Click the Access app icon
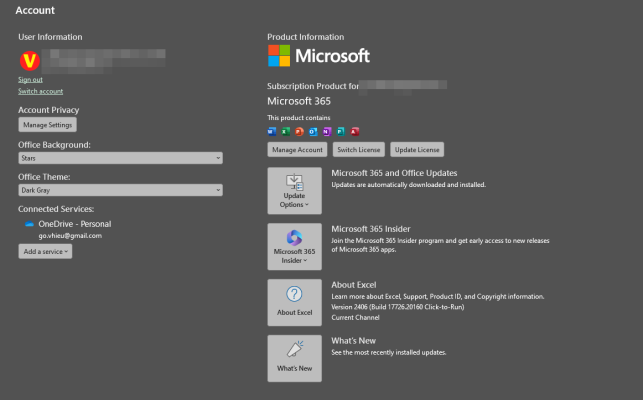 pos(355,132)
